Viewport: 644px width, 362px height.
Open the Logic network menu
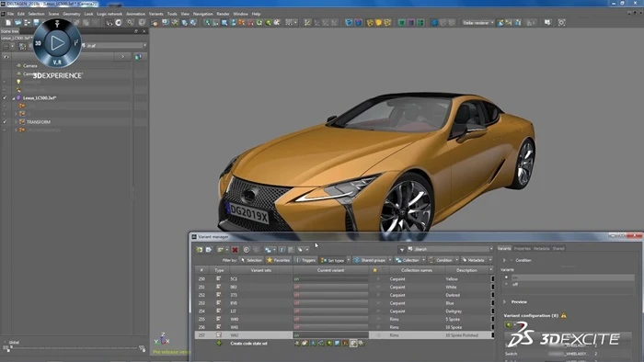click(109, 14)
